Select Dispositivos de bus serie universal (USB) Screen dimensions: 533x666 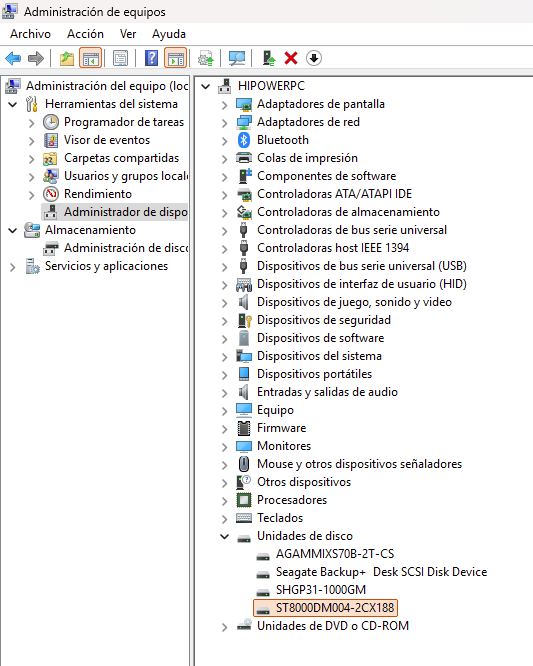tap(362, 266)
